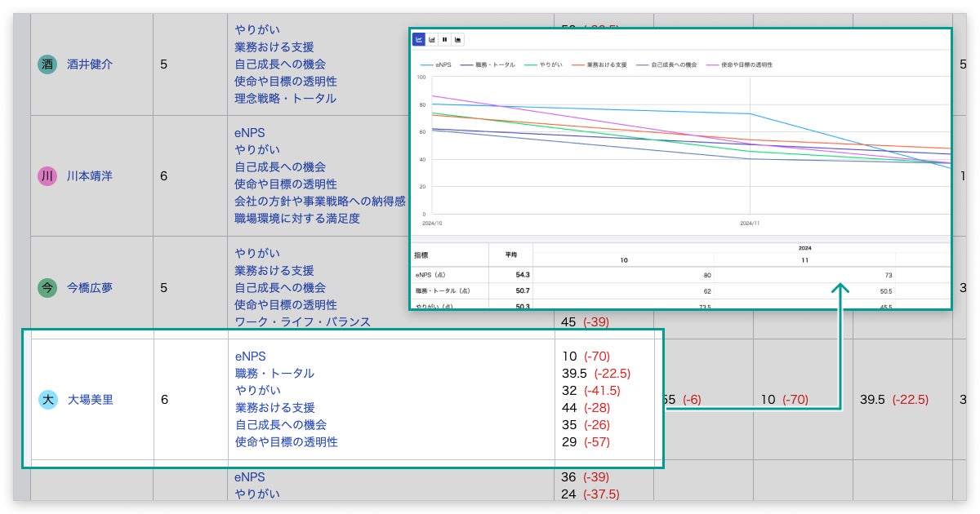Click the 平均 column header in chart table
Viewport: 980px width, 514px height.
pyautogui.click(x=510, y=255)
